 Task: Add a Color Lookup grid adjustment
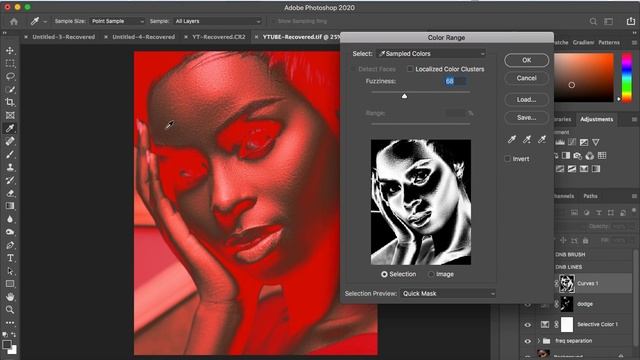tap(602, 156)
